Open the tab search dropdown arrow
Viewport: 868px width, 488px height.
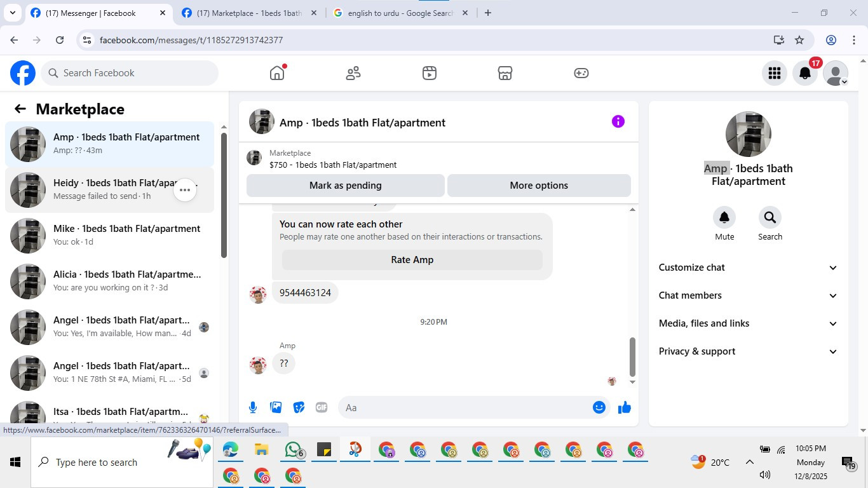click(12, 13)
